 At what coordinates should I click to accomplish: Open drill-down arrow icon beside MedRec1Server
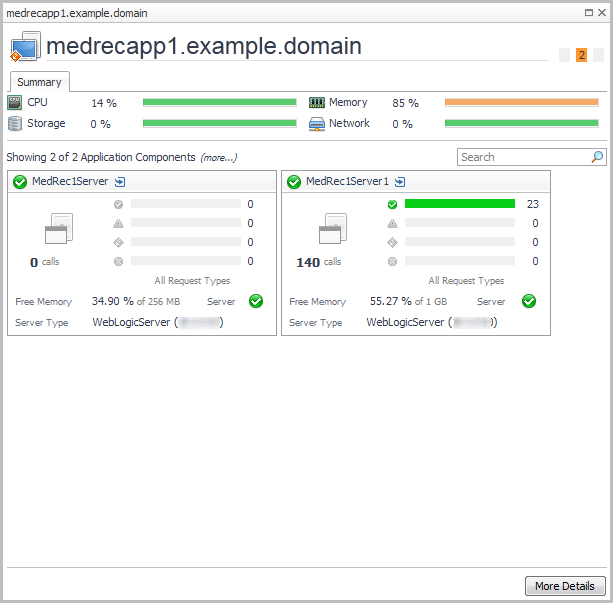tap(120, 182)
